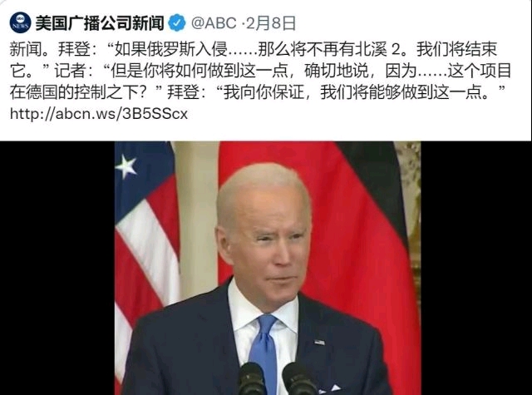
Task: Play the embedded press conference video
Action: click(268, 268)
